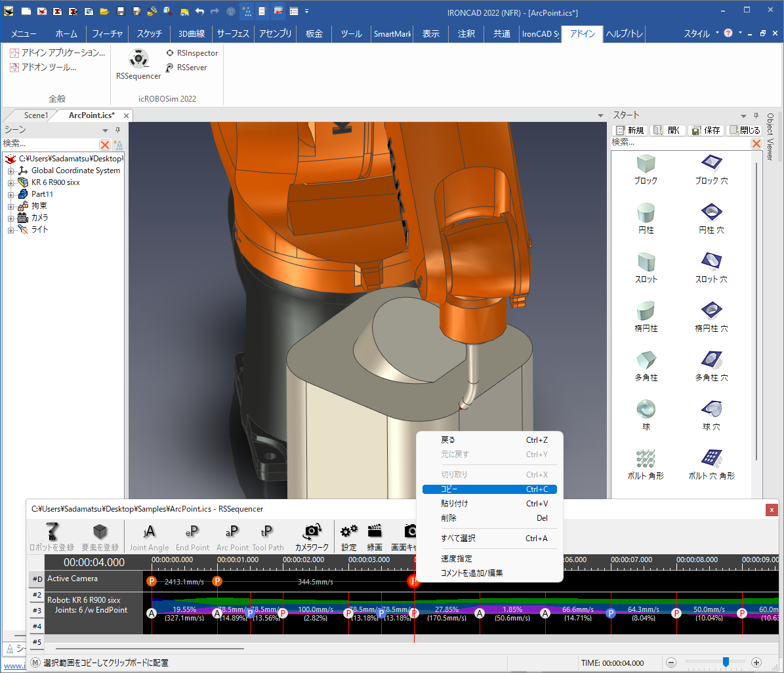Select the Arc Point tool
784x673 pixels.
pyautogui.click(x=232, y=537)
